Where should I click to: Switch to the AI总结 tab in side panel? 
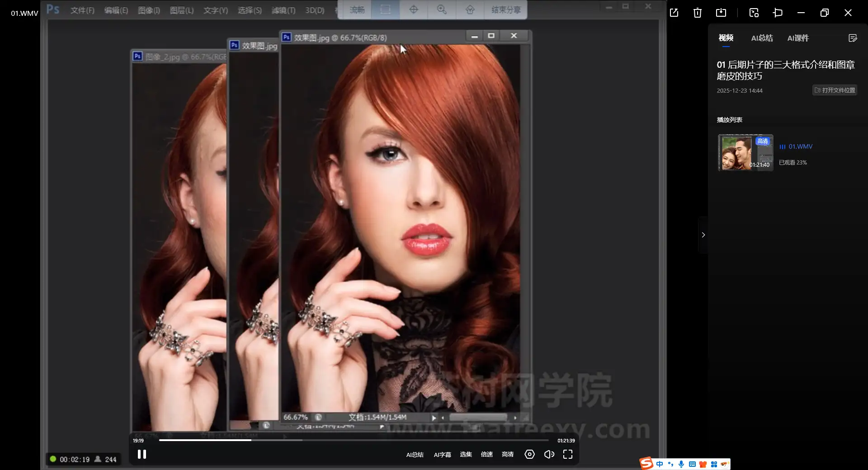[762, 38]
